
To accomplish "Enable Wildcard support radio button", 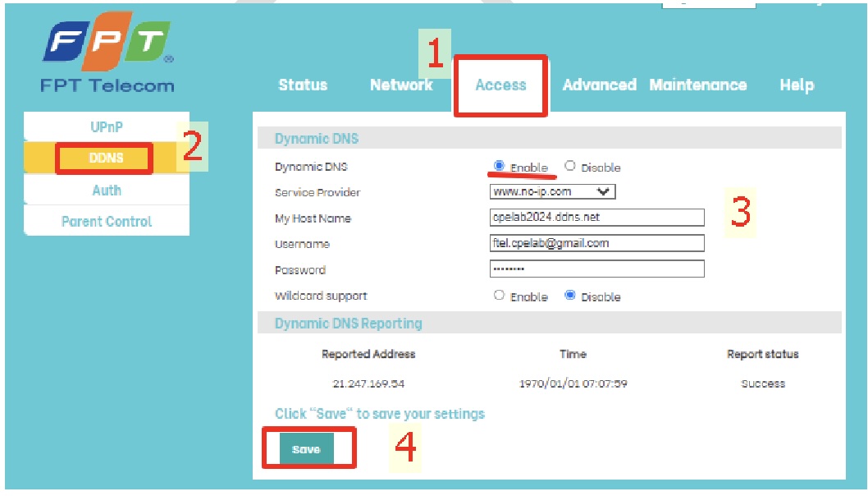I will [x=499, y=296].
